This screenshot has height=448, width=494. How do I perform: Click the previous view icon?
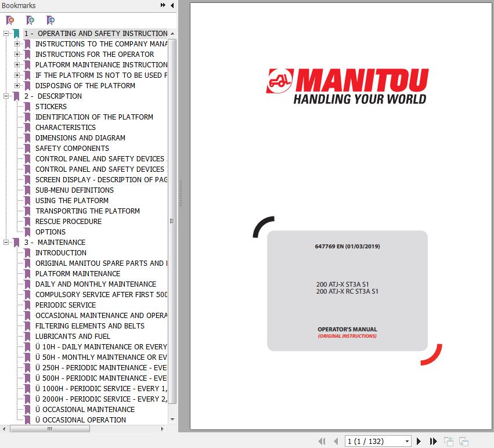pos(448,441)
